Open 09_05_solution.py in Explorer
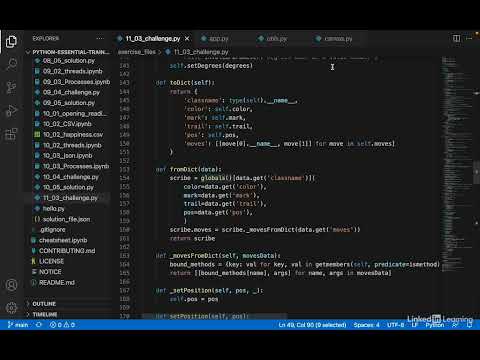The width and height of the screenshot is (480, 360). pos(69,103)
